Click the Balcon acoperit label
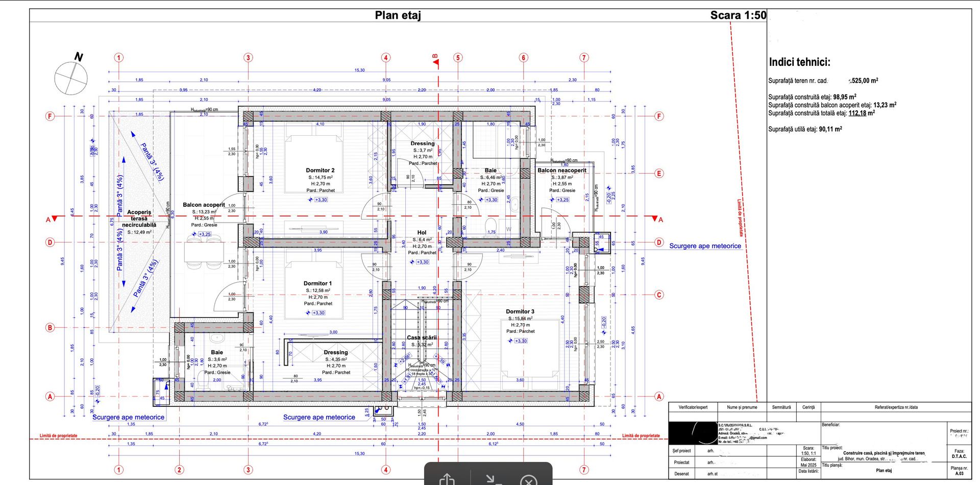Screen dimensions: 980x485 point(204,205)
